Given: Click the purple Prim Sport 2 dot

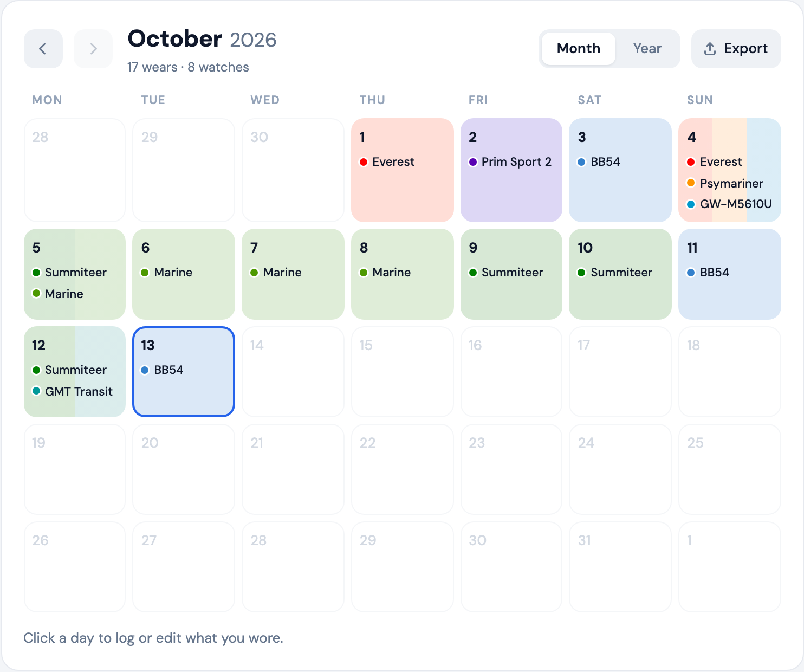Looking at the screenshot, I should (473, 162).
